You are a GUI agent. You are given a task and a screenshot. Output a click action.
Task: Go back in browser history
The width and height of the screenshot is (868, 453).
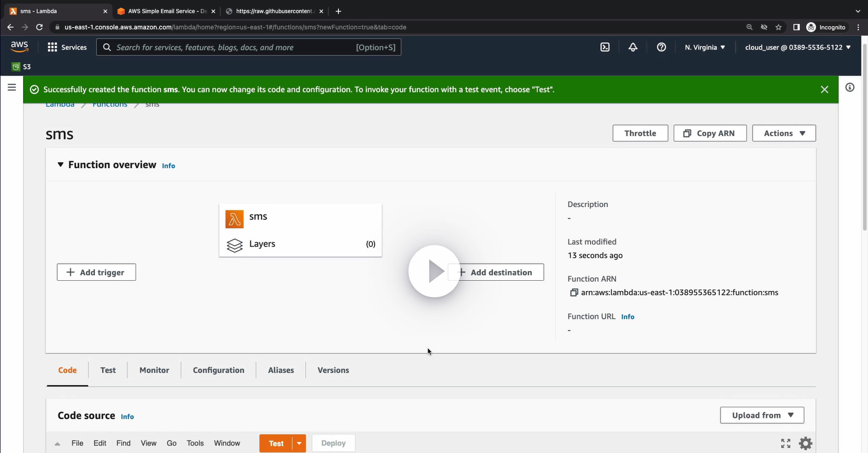coord(11,27)
